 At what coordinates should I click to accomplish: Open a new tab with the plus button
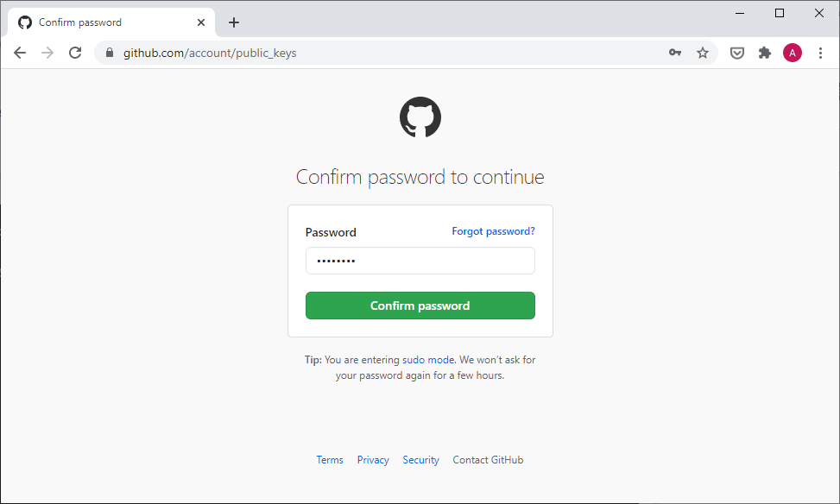pyautogui.click(x=234, y=22)
